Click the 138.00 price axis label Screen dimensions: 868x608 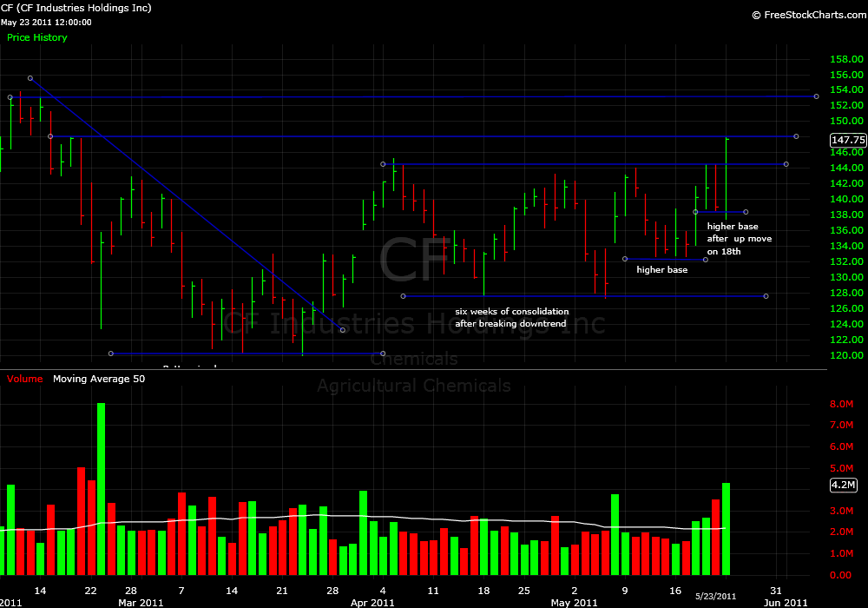pos(846,215)
